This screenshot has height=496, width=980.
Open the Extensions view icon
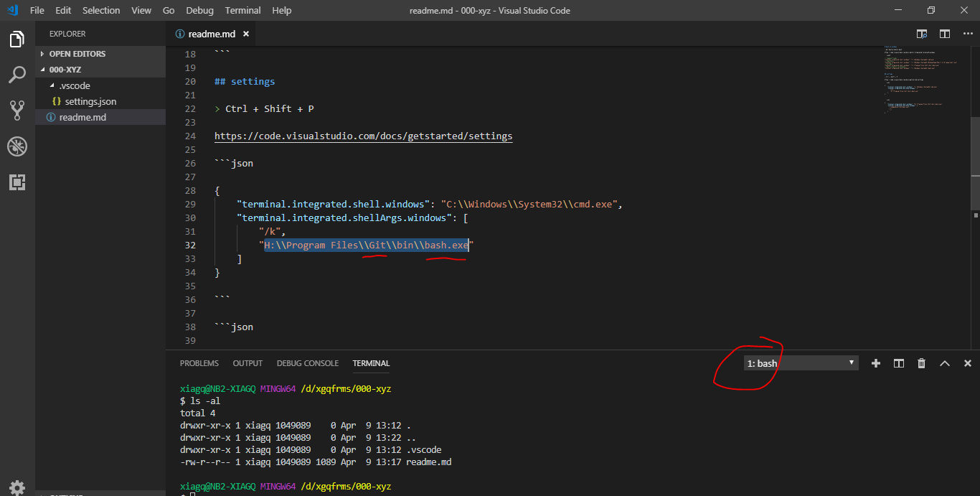point(17,182)
